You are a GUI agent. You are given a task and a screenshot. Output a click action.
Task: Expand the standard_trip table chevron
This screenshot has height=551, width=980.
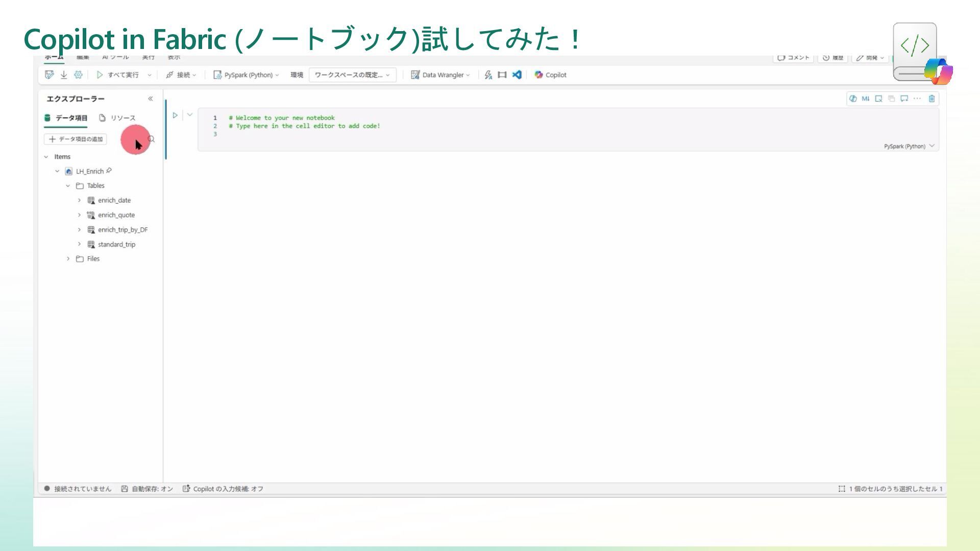(x=79, y=244)
